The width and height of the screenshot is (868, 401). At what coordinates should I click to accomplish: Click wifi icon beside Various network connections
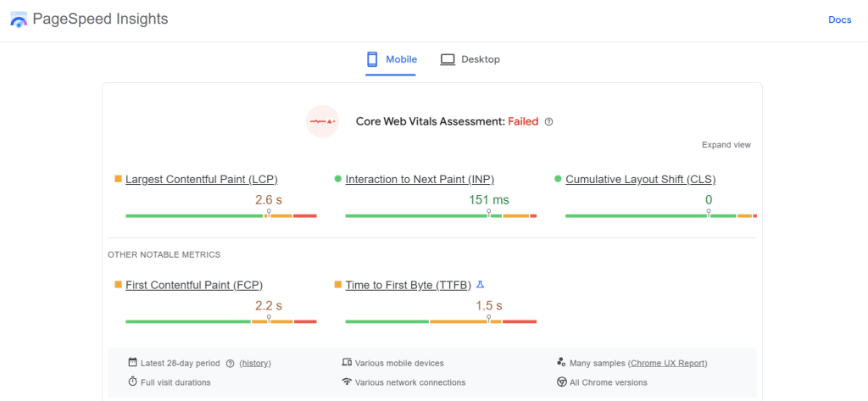click(347, 382)
